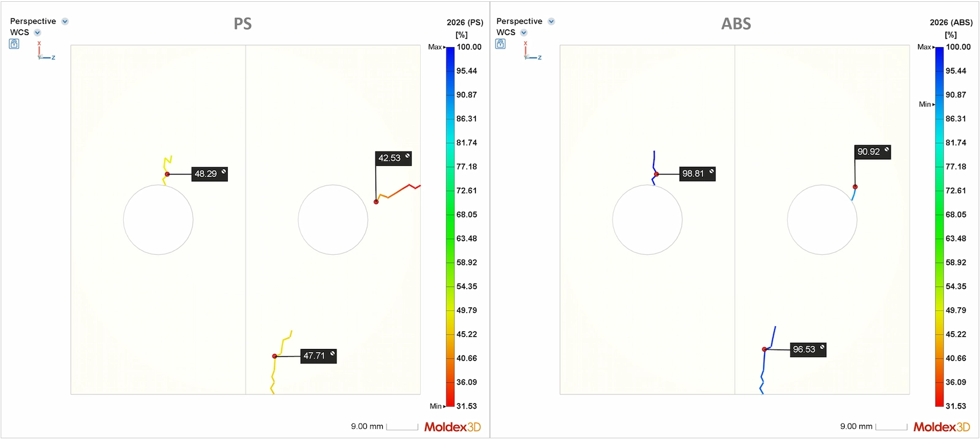The image size is (980, 439).
Task: Click the PS color legend bar
Action: click(450, 227)
